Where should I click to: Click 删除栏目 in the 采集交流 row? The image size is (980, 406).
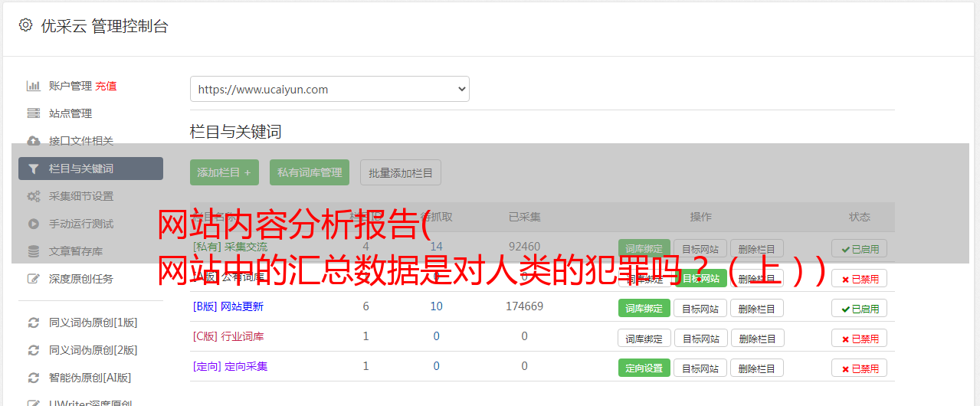point(757,248)
